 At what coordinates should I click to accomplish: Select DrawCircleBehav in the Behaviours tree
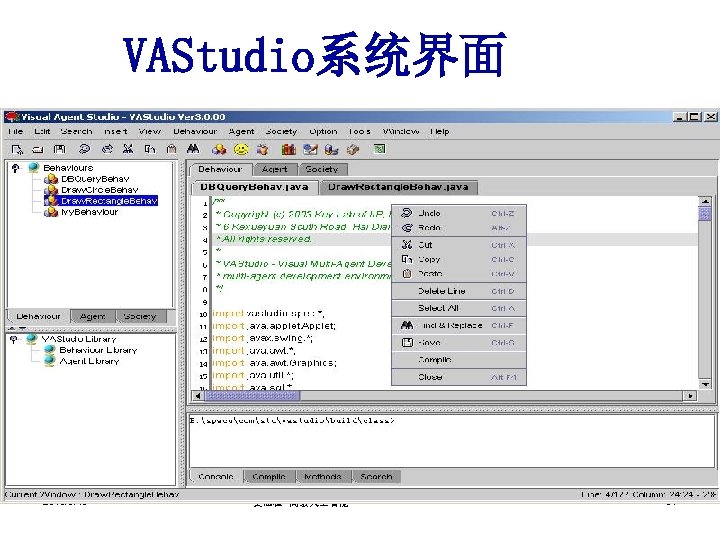(x=99, y=190)
